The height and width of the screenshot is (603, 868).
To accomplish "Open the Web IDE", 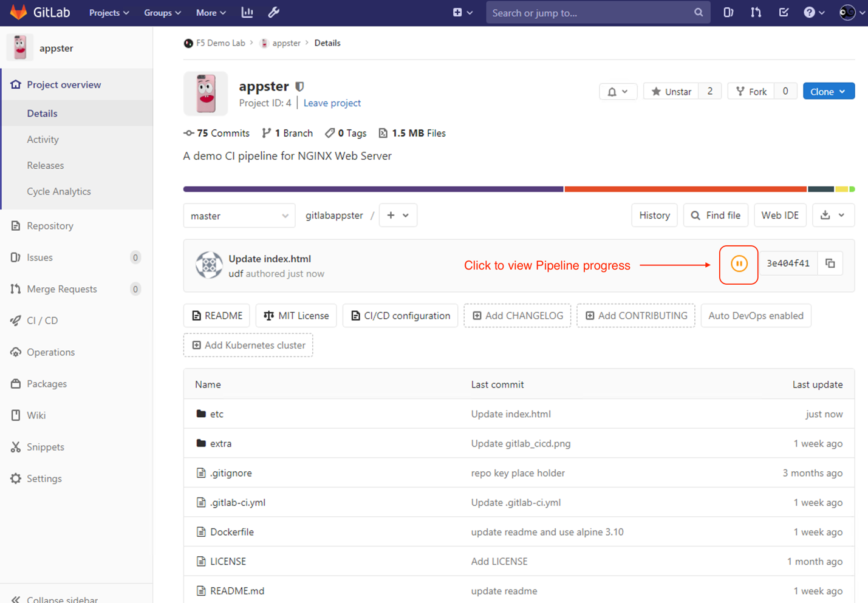I will 780,216.
